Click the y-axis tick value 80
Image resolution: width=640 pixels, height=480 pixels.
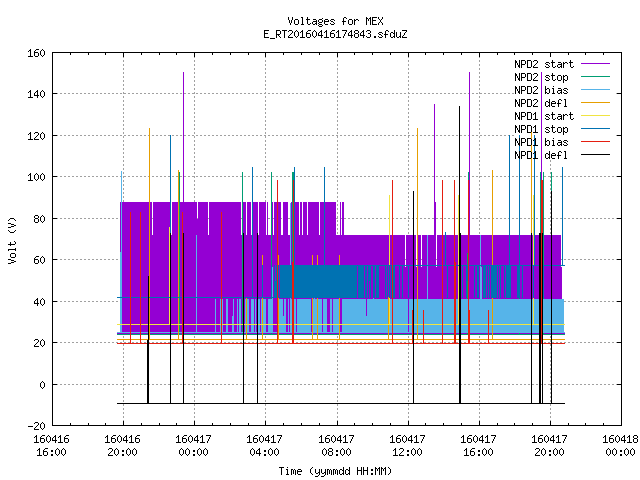click(x=39, y=219)
